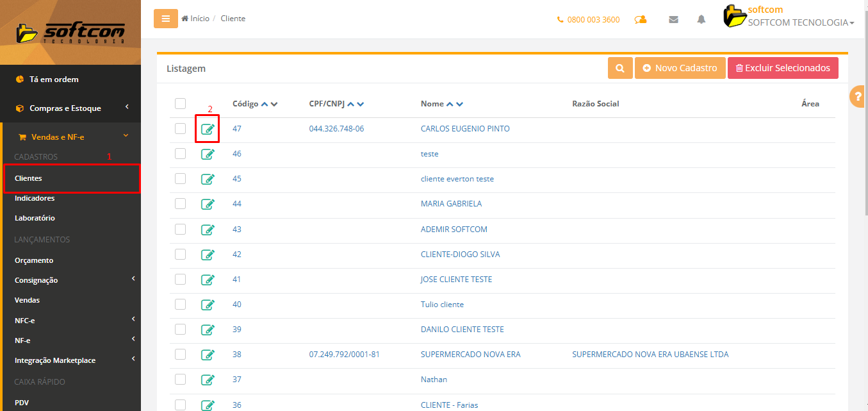Tick checkbox for MARIA GABRIELA row

tap(180, 204)
